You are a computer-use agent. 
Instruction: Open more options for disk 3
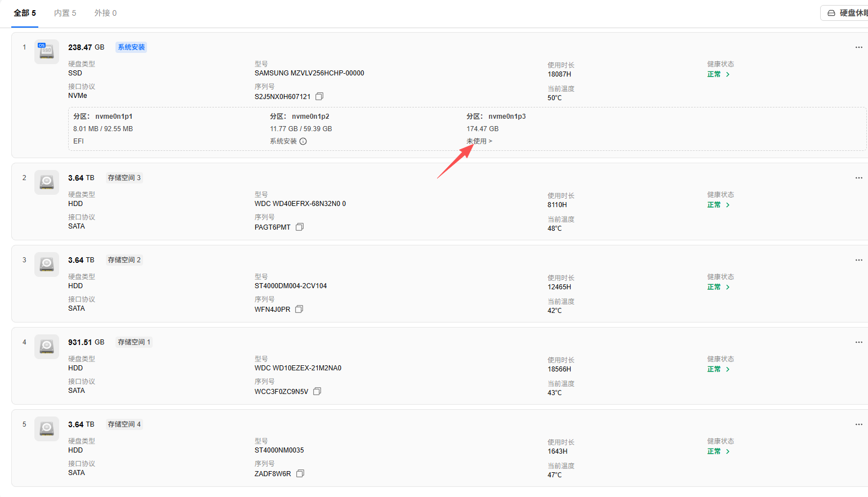pos(858,260)
